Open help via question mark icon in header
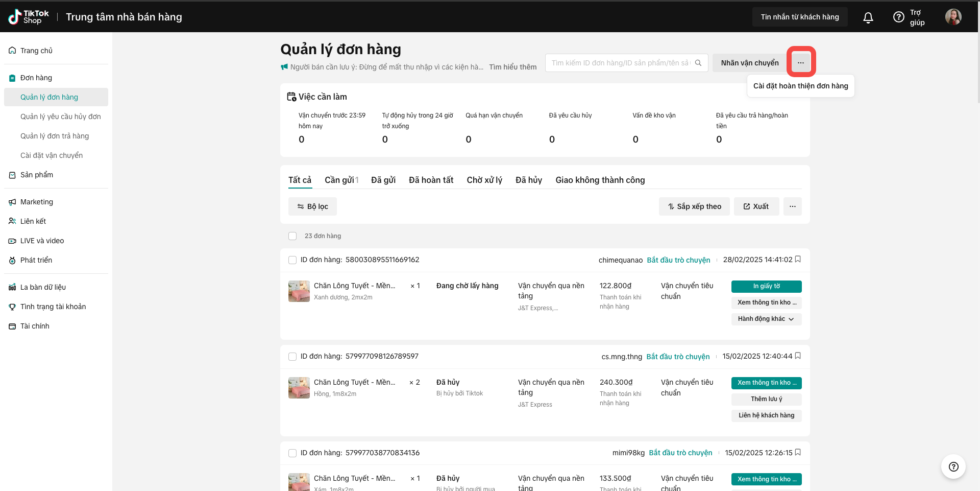Screen dimensions: 980x491 pyautogui.click(x=898, y=17)
